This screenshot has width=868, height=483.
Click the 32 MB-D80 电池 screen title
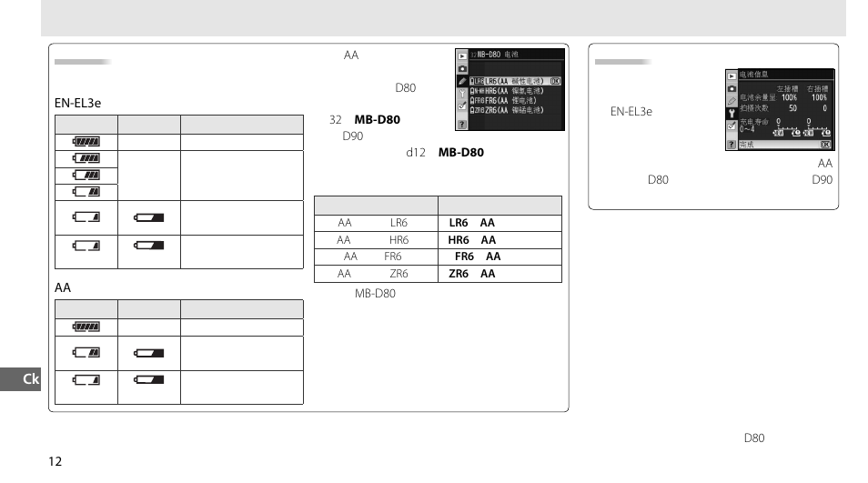pos(494,55)
